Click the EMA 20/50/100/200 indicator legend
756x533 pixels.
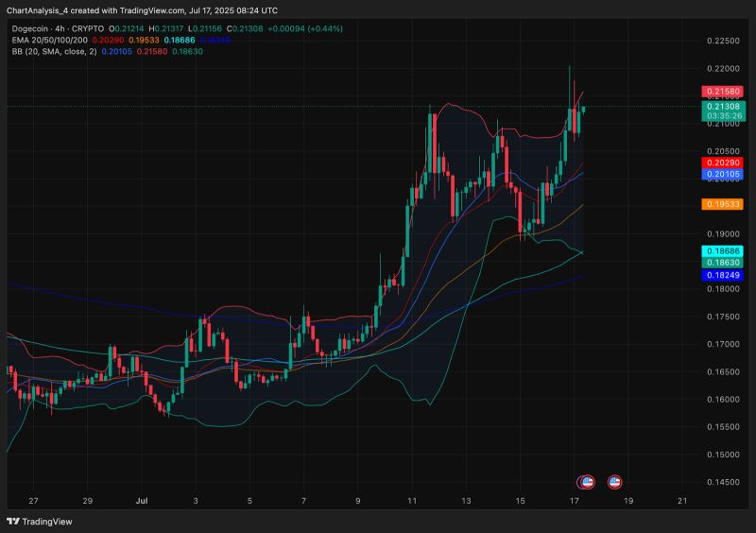[50, 40]
